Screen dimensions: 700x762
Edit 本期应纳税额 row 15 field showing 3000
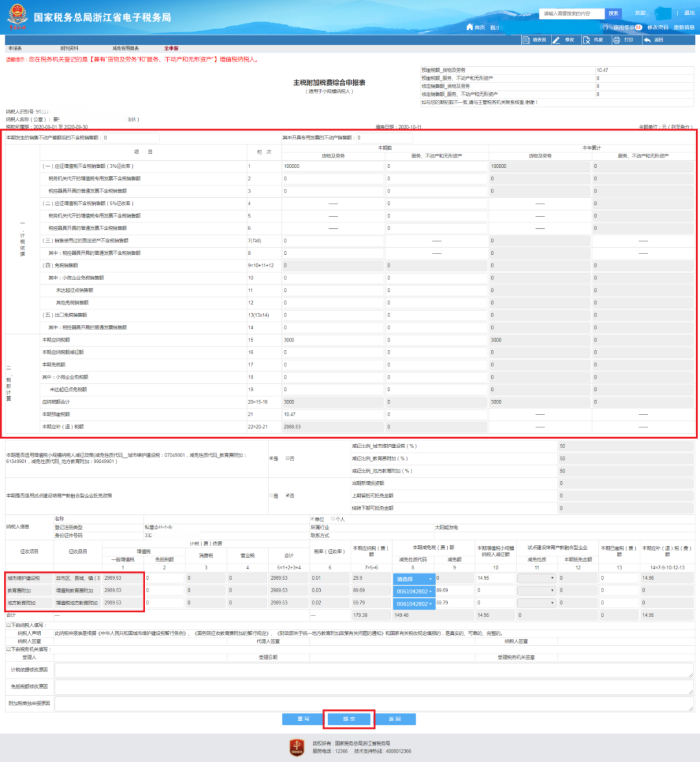click(x=332, y=340)
